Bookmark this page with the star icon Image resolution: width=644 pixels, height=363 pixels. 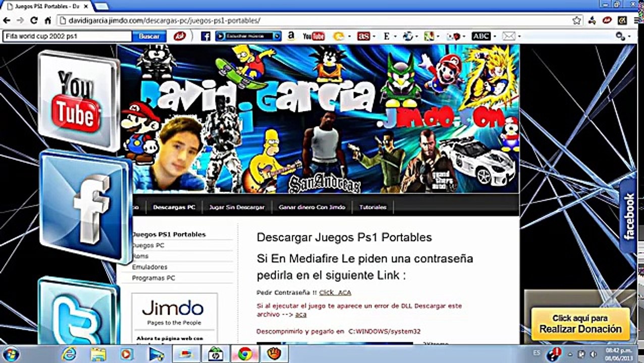click(x=577, y=21)
